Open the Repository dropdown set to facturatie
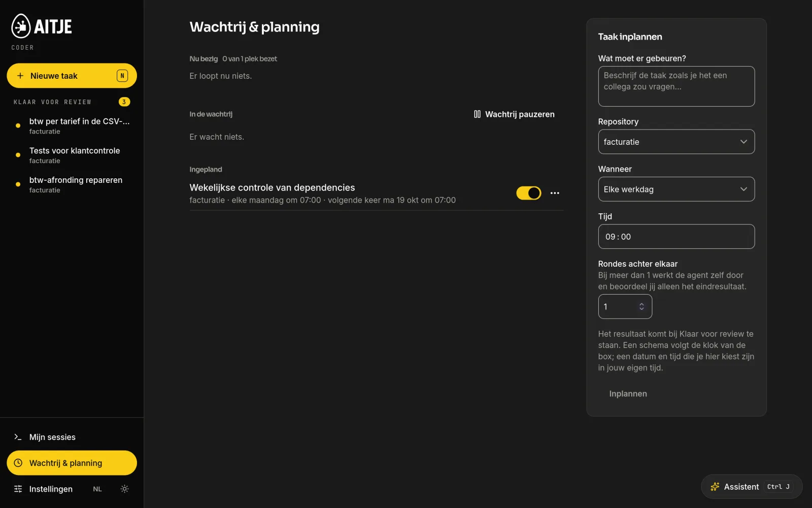Image resolution: width=812 pixels, height=508 pixels. (x=676, y=142)
